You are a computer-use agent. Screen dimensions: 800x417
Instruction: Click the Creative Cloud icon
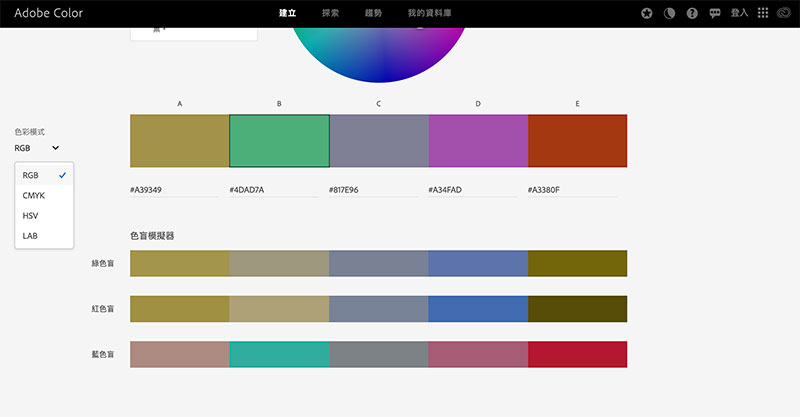click(785, 14)
